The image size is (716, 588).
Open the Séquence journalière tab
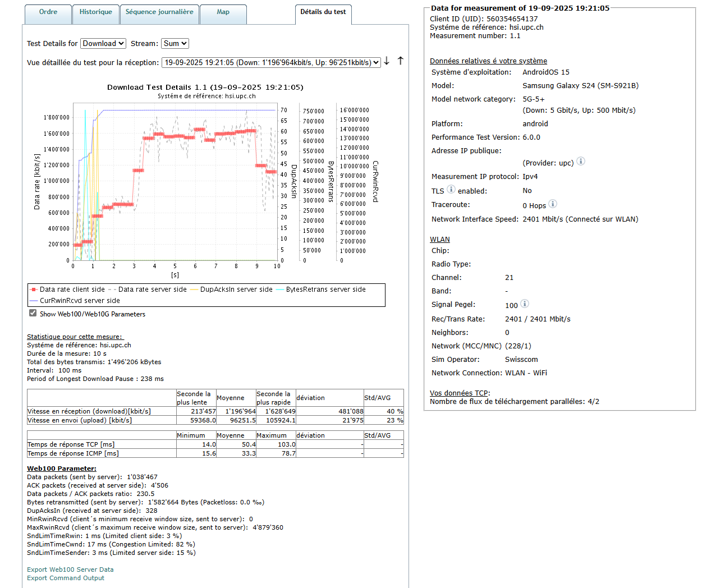click(159, 12)
